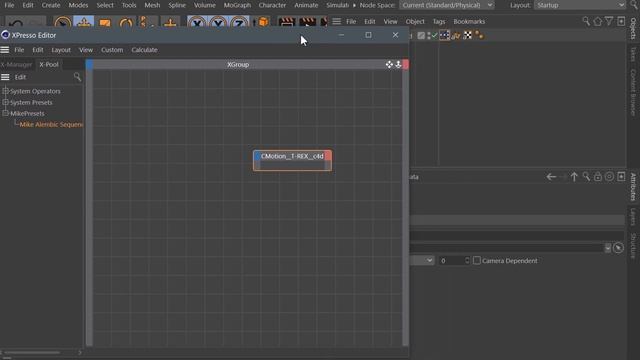The height and width of the screenshot is (360, 640).
Task: Click the X-Pool horizontal scrollbar
Action: pyautogui.click(x=32, y=352)
